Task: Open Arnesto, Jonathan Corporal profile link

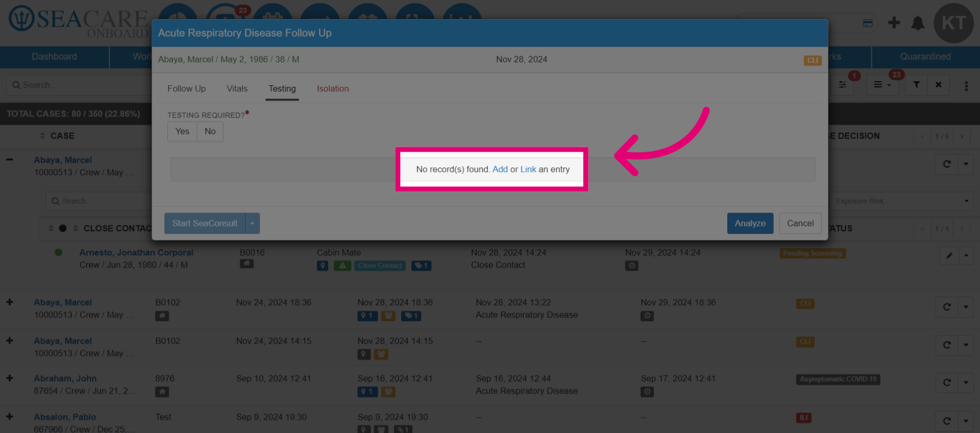Action: [136, 252]
